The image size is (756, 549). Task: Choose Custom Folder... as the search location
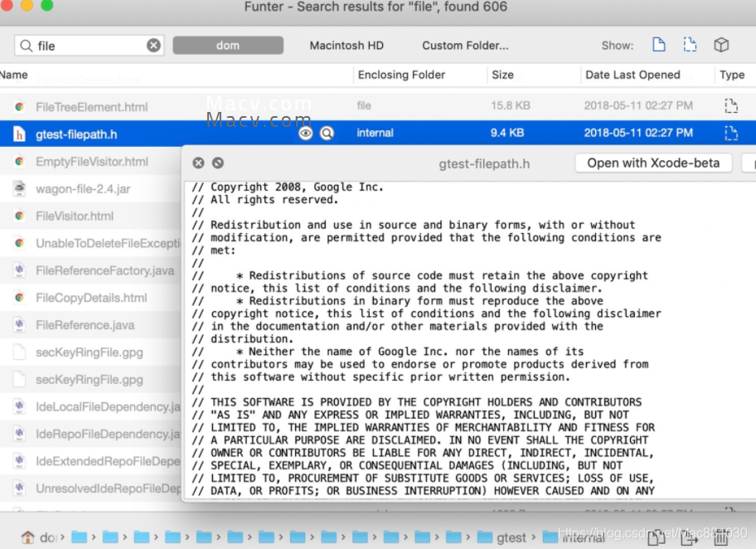pos(465,46)
